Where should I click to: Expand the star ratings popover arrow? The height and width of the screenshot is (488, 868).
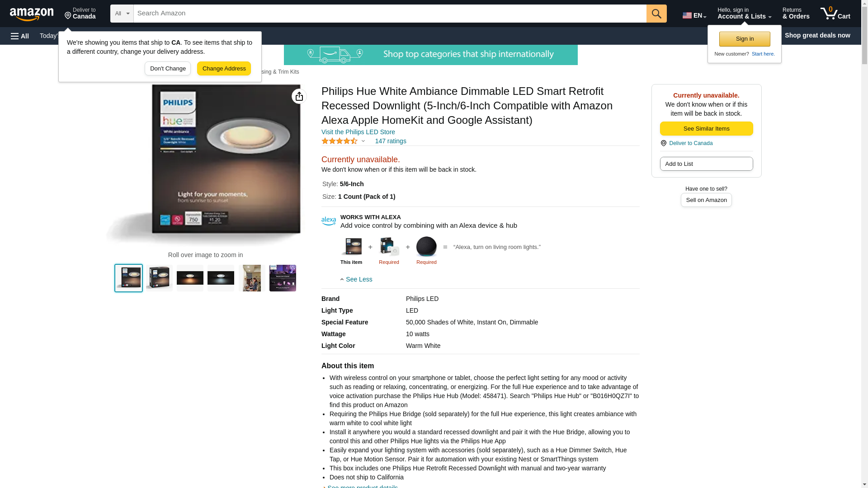click(x=363, y=141)
